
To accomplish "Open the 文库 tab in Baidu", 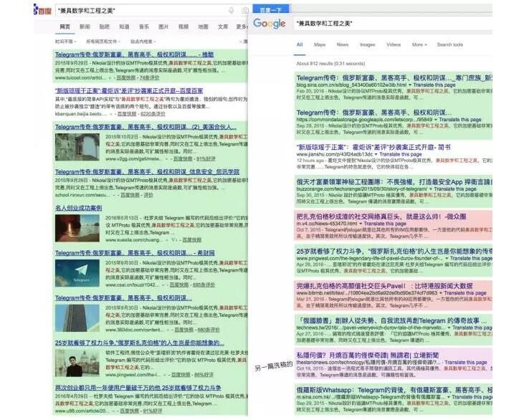I will 223,27.
